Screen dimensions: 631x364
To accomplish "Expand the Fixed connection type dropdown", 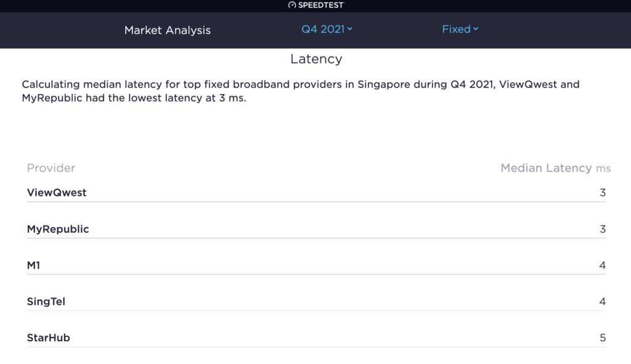I will (460, 29).
